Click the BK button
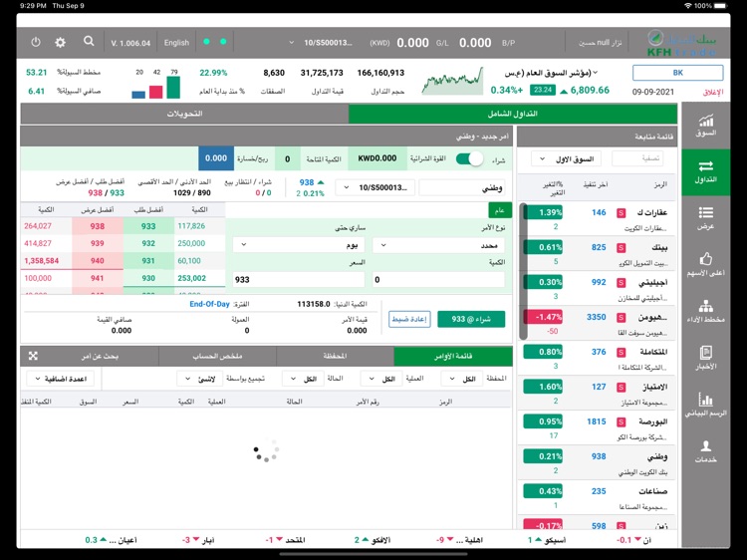The height and width of the screenshot is (560, 747). [x=678, y=73]
